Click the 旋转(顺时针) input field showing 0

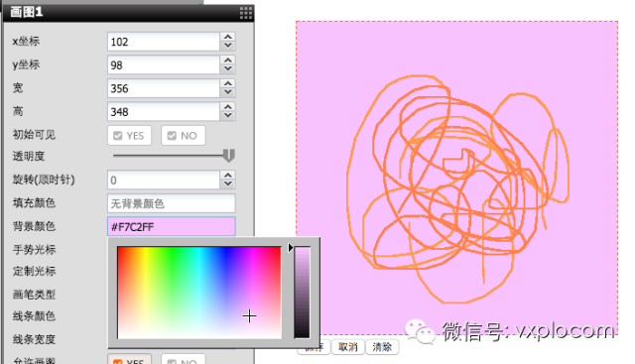pyautogui.click(x=164, y=181)
